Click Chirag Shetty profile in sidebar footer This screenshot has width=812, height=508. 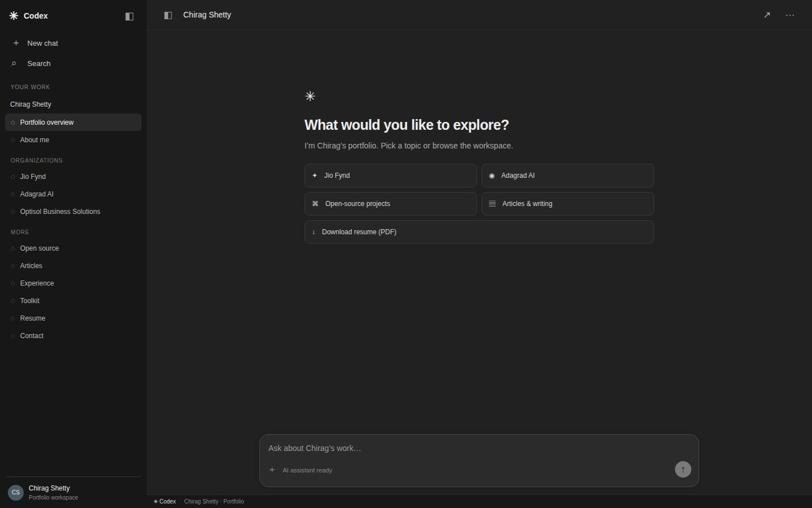tap(73, 492)
